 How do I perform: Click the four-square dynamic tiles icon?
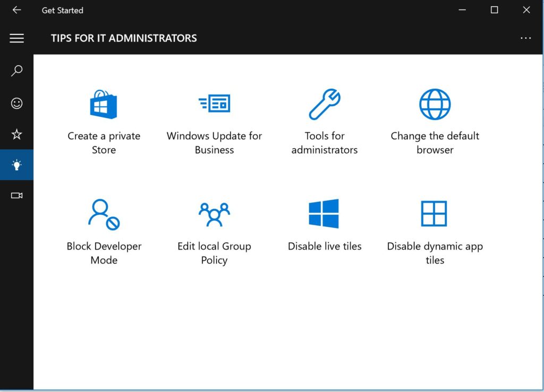434,214
